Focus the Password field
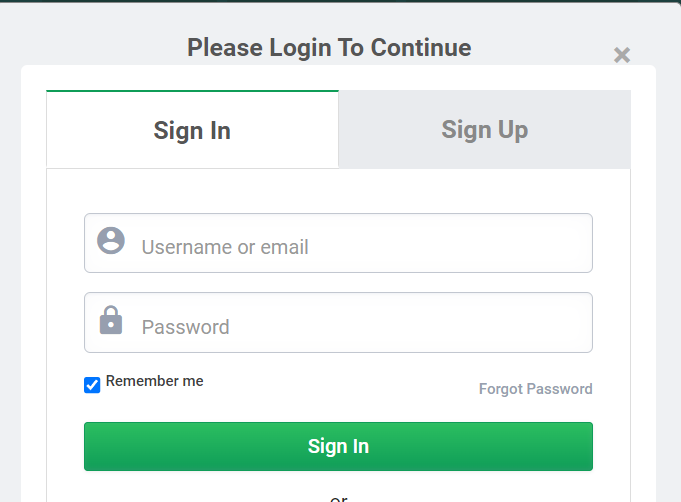The image size is (681, 502). (x=360, y=327)
